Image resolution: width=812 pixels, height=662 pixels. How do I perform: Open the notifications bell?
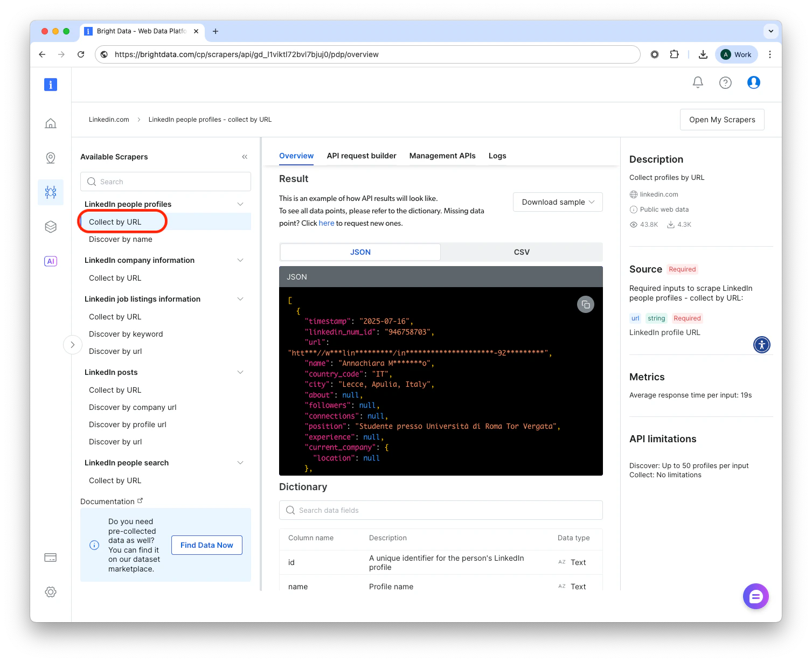[x=698, y=82]
